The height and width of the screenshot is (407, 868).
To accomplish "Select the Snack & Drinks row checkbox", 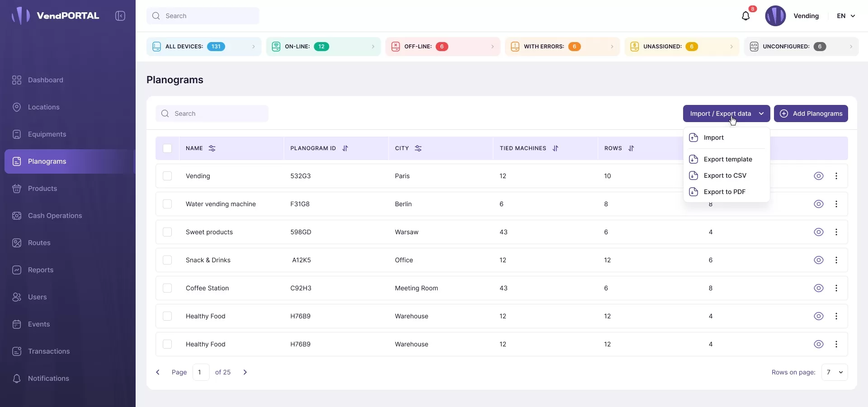I will click(167, 260).
